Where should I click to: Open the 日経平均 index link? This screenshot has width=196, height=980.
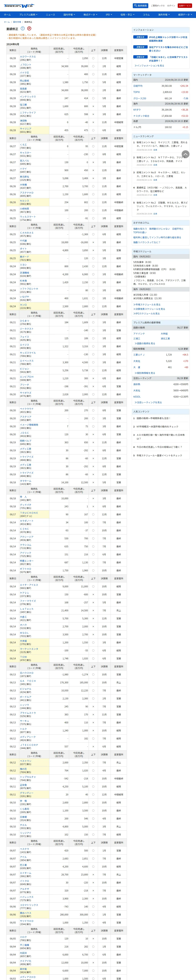tap(138, 86)
